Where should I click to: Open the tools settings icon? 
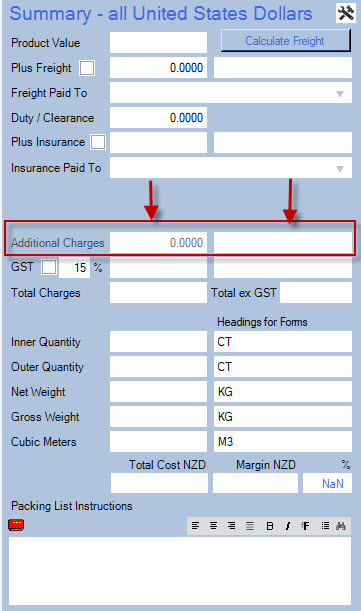[346, 13]
